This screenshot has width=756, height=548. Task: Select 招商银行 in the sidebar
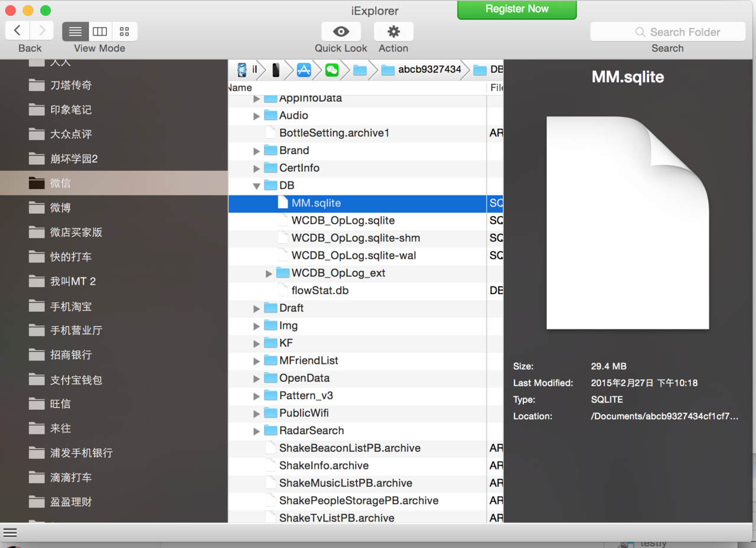pos(114,355)
